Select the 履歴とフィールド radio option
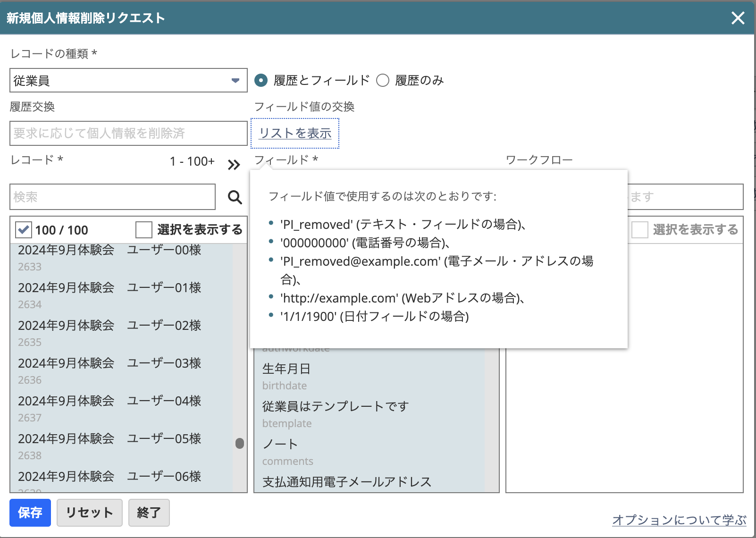 pyautogui.click(x=260, y=80)
